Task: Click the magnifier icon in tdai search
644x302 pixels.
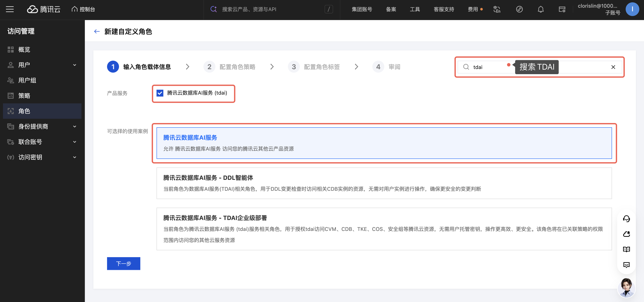Action: click(x=466, y=67)
